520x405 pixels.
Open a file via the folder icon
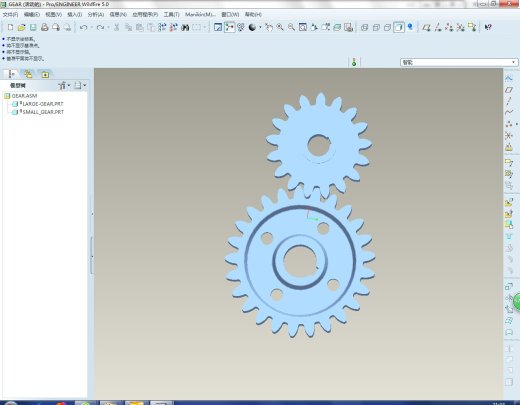[x=21, y=27]
